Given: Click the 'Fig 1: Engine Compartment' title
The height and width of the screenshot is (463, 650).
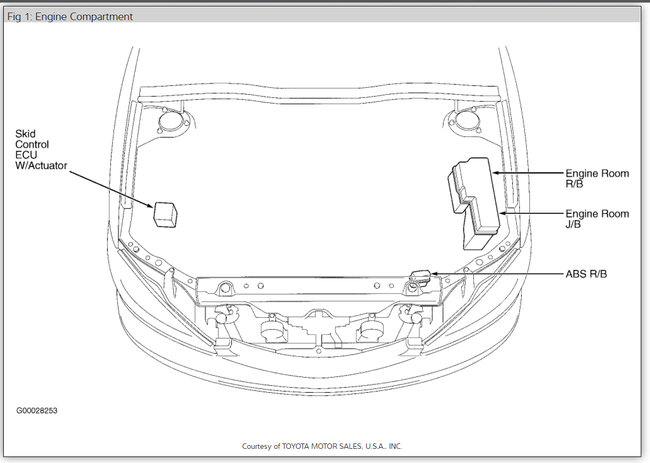Looking at the screenshot, I should coord(70,17).
